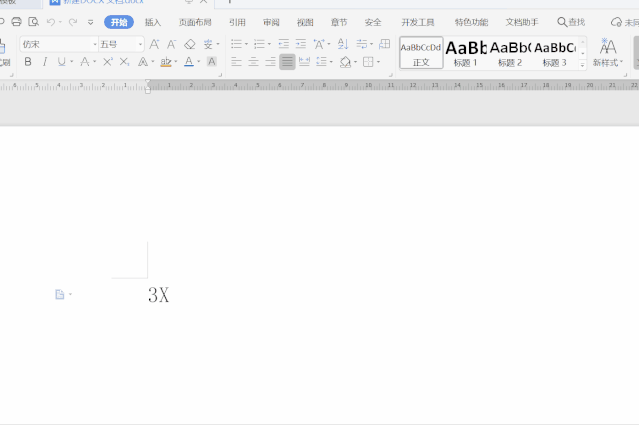The height and width of the screenshot is (425, 639).
Task: Click distributed alignment icon
Action: click(304, 62)
